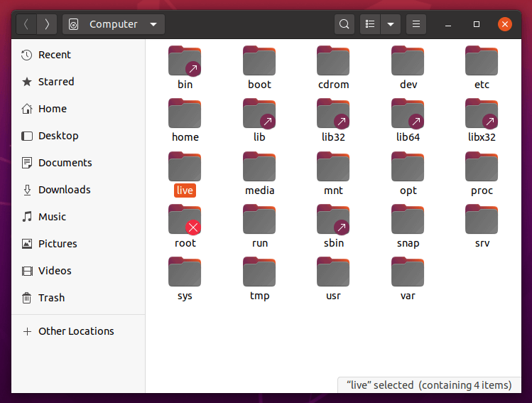Select Starred in the sidebar
532x403 pixels.
point(55,82)
